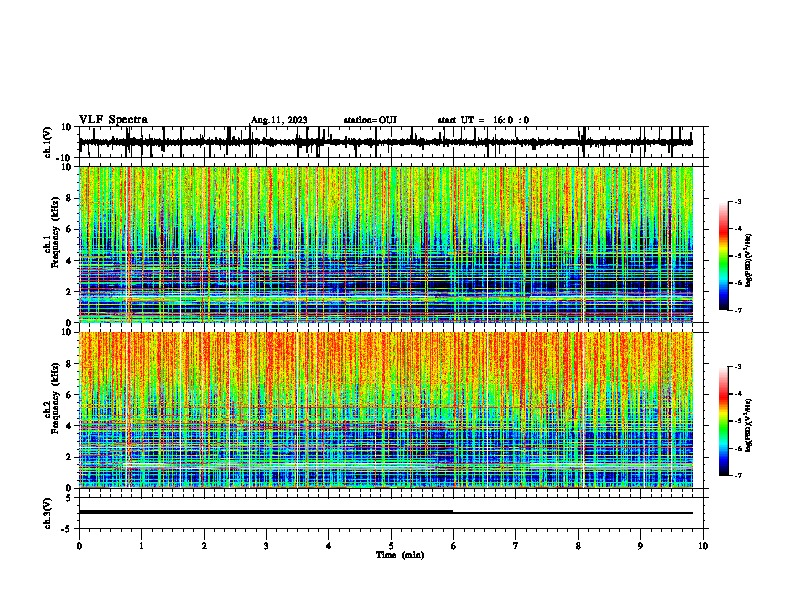The width and height of the screenshot is (792, 612).
Task: Click ch.3 trace step at 6 minutes
Action: 453,512
